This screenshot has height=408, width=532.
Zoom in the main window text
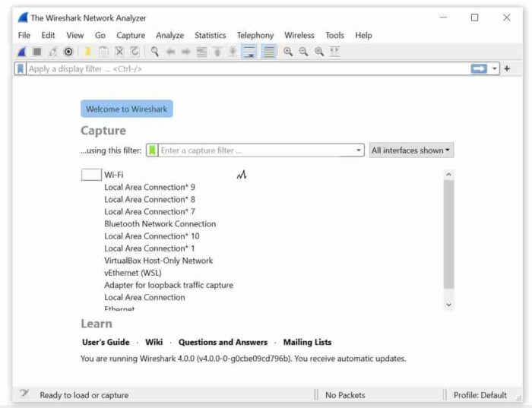288,52
